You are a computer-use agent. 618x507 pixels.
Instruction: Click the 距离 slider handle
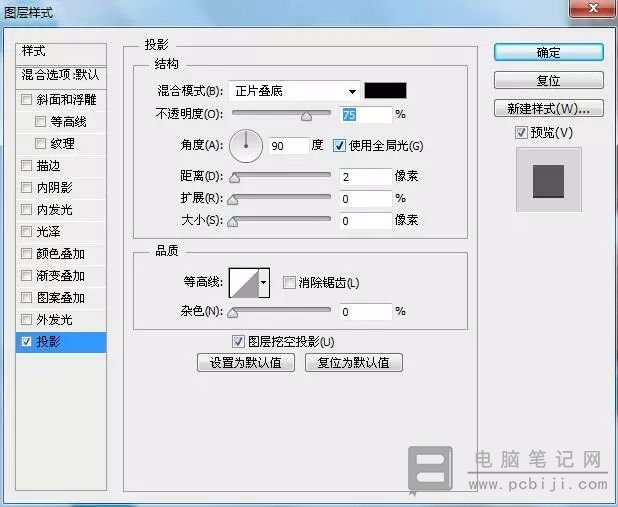click(234, 178)
